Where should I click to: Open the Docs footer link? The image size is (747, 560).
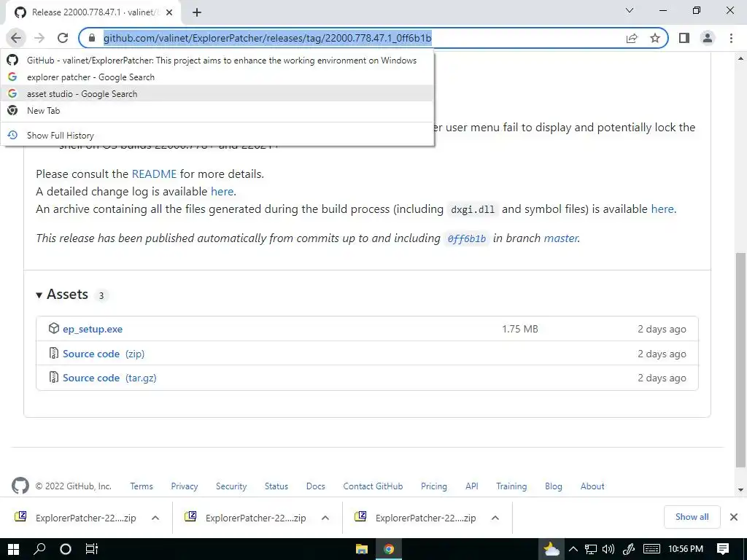tap(315, 486)
